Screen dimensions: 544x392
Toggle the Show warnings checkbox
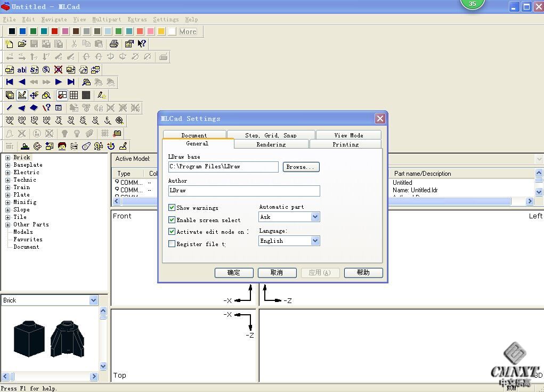coord(172,207)
